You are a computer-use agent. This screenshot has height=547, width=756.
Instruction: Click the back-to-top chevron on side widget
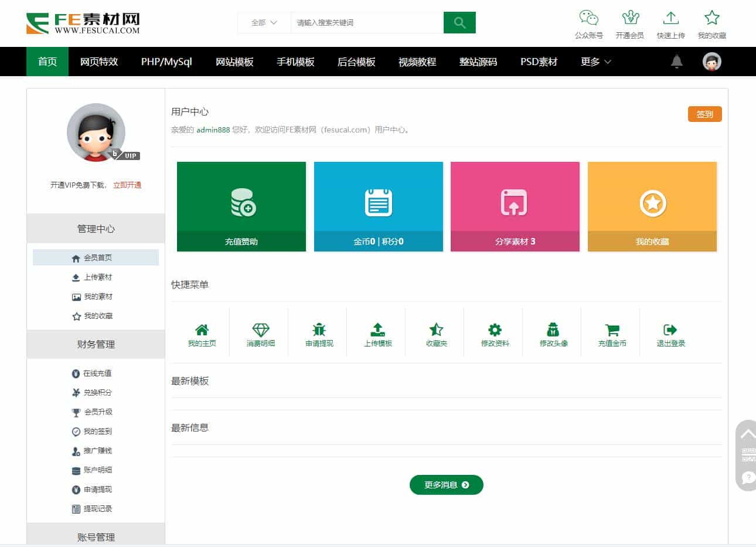point(748,434)
